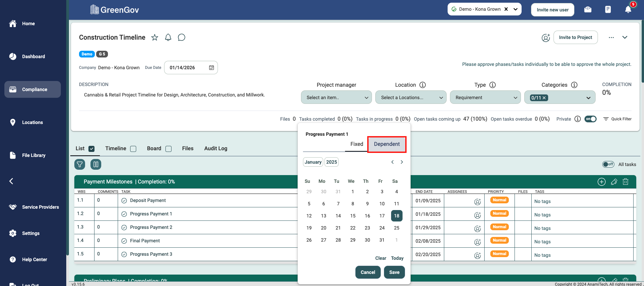The image size is (644, 286).
Task: Open the January month selector
Action: (x=313, y=162)
